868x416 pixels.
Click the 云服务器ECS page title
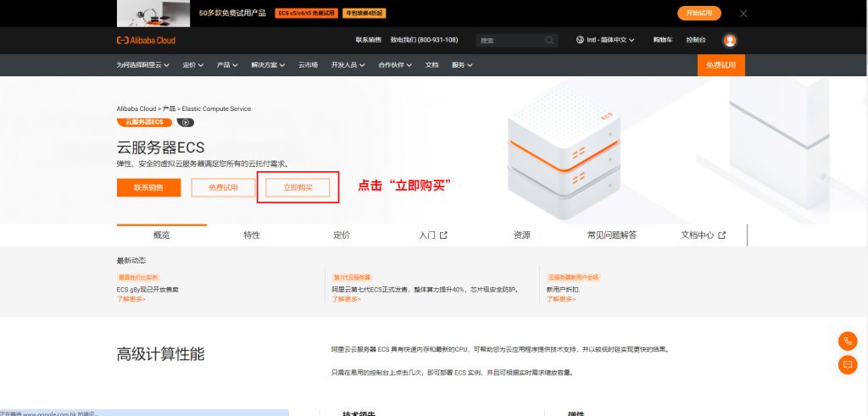tap(160, 147)
